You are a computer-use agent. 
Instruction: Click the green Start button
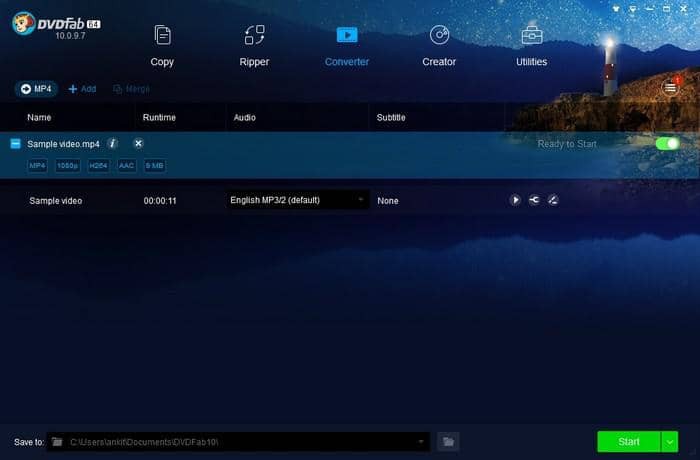628,441
